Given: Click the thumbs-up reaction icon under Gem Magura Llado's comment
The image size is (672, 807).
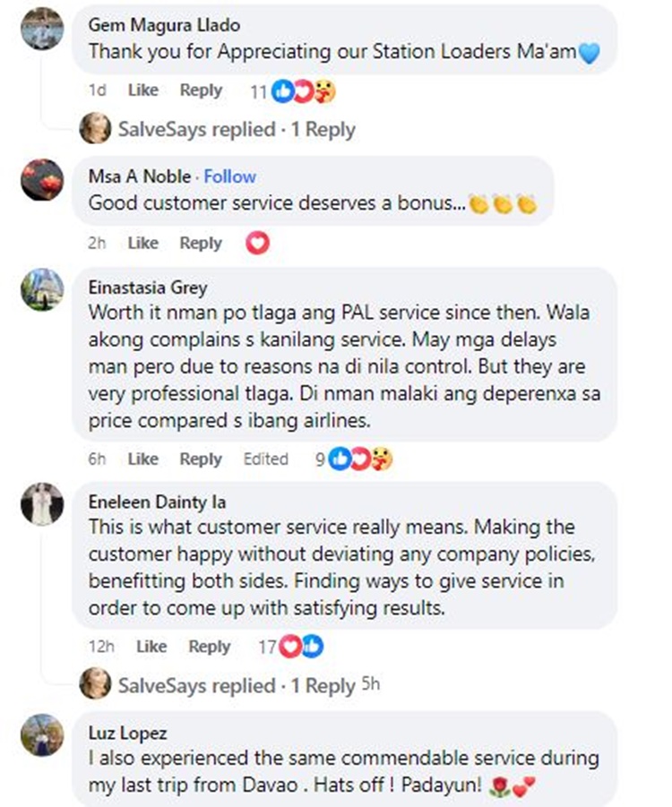Looking at the screenshot, I should pos(282,91).
